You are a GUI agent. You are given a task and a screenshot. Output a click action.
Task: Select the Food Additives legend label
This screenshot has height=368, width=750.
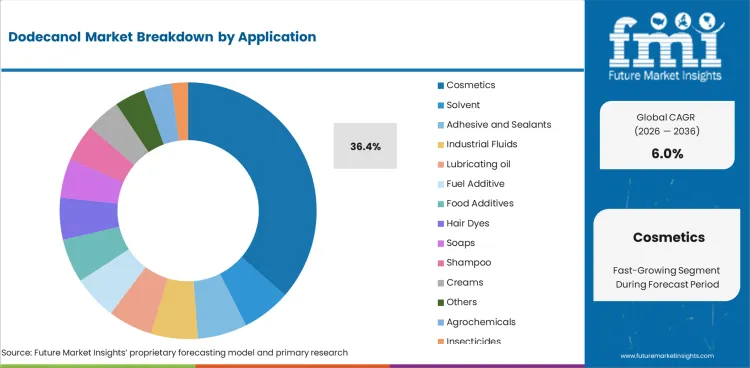(x=480, y=203)
